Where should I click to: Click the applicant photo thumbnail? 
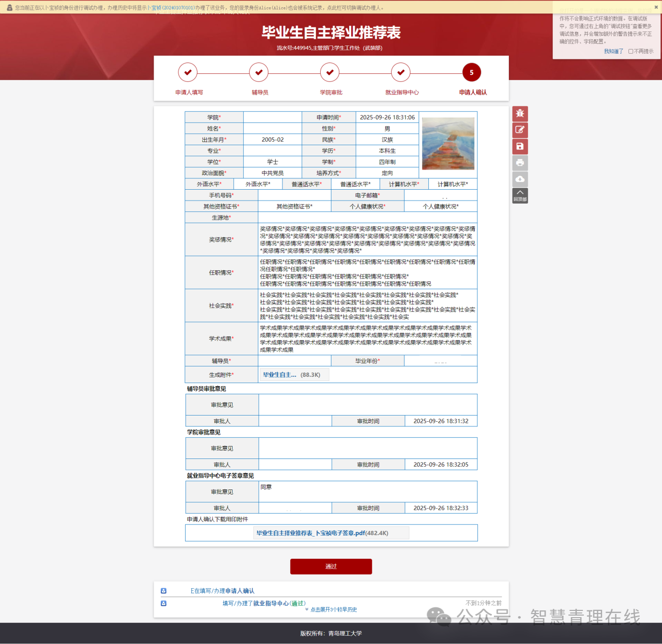coord(448,143)
